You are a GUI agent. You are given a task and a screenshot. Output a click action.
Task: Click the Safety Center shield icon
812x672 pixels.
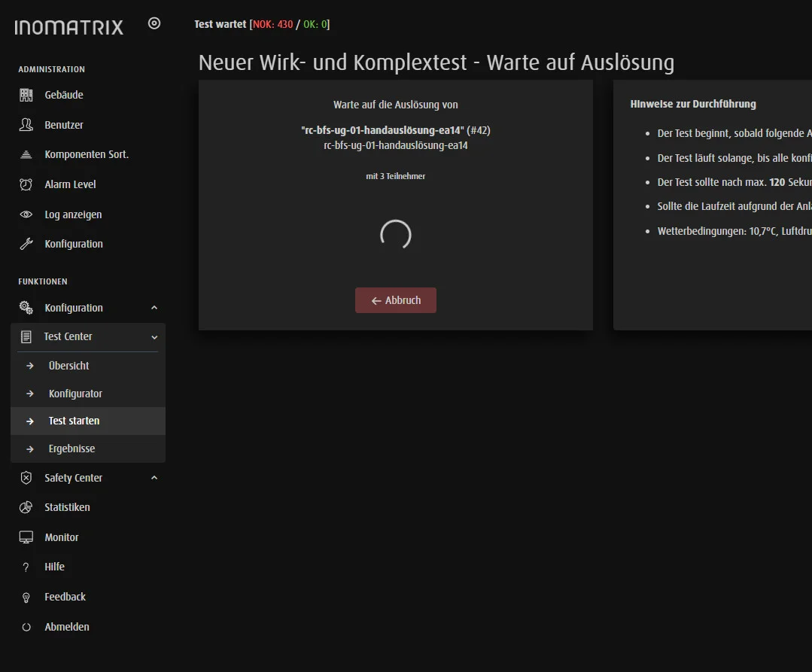pyautogui.click(x=26, y=478)
